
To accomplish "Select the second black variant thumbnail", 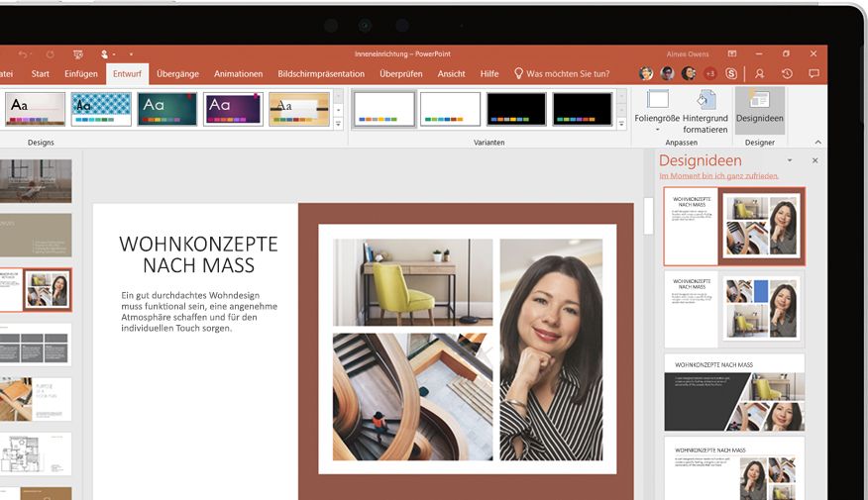I will tap(583, 108).
